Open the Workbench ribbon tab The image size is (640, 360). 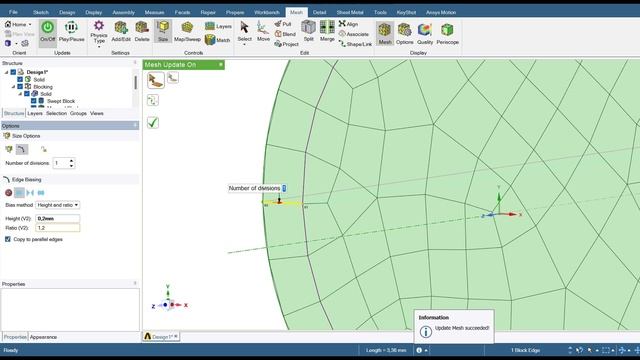pyautogui.click(x=267, y=12)
